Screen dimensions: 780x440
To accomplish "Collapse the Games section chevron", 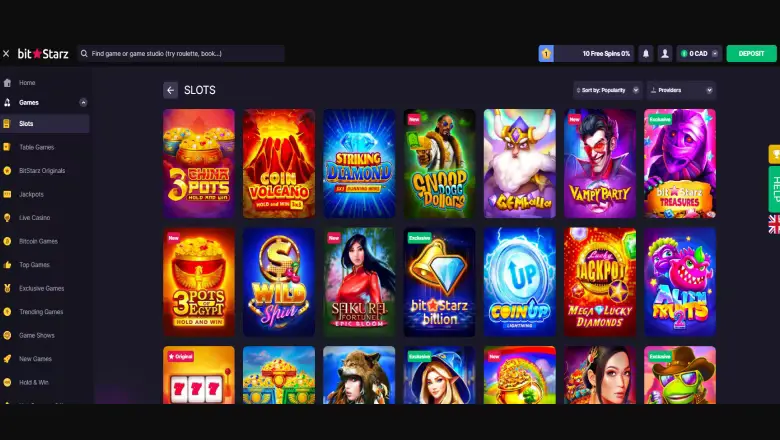I will tap(83, 102).
